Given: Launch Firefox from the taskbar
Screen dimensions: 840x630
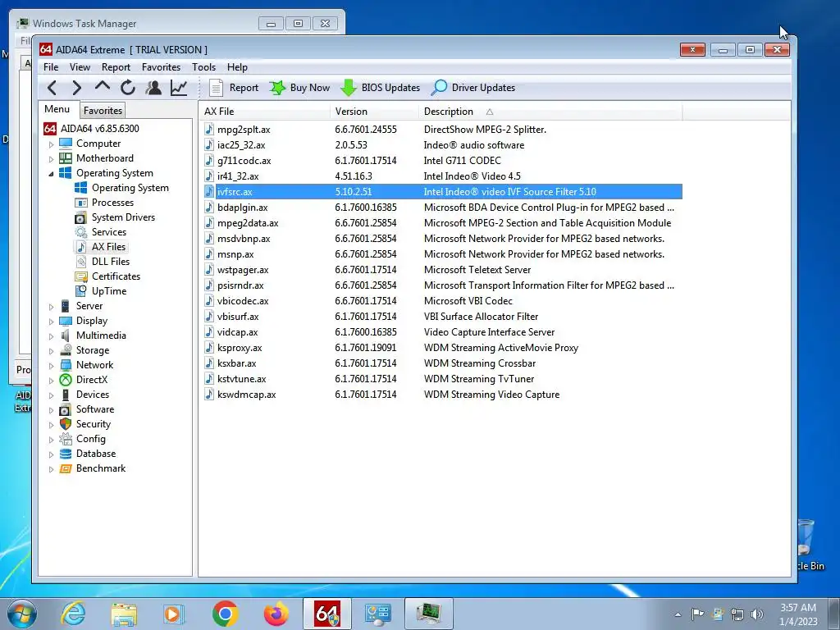Looking at the screenshot, I should click(276, 614).
